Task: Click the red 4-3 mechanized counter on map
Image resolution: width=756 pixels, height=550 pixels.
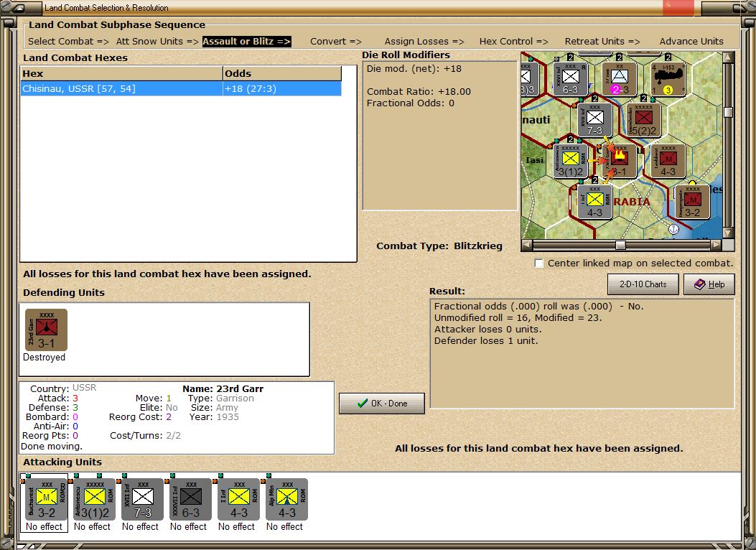Action: pyautogui.click(x=668, y=161)
